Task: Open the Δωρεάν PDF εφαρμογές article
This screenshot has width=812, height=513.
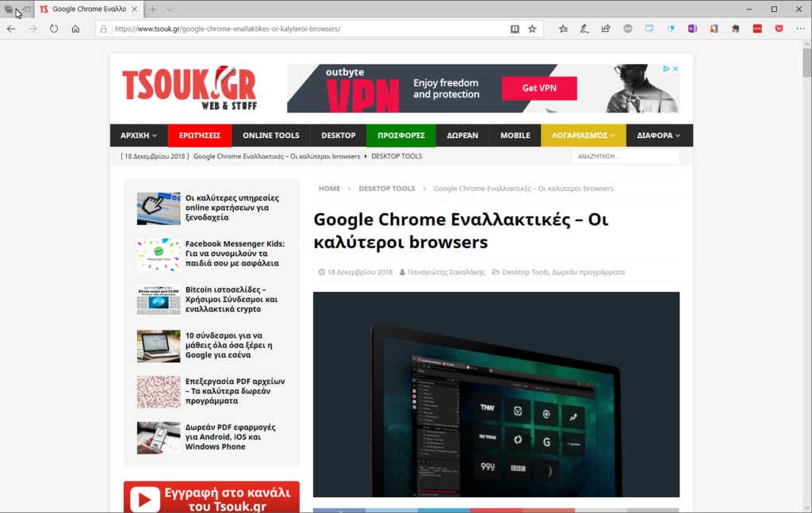Action: point(231,437)
